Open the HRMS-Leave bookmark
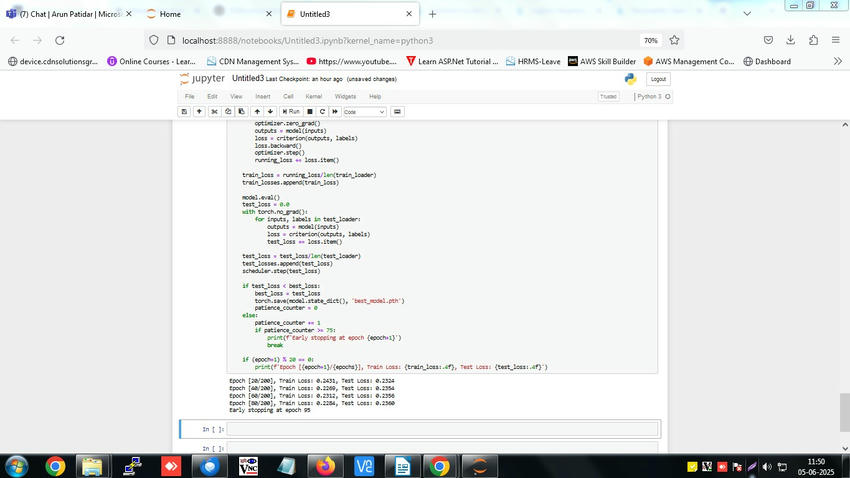The width and height of the screenshot is (850, 478). click(x=533, y=61)
